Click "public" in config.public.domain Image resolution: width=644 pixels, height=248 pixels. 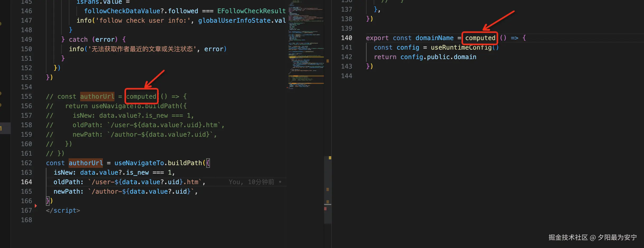[x=438, y=57]
